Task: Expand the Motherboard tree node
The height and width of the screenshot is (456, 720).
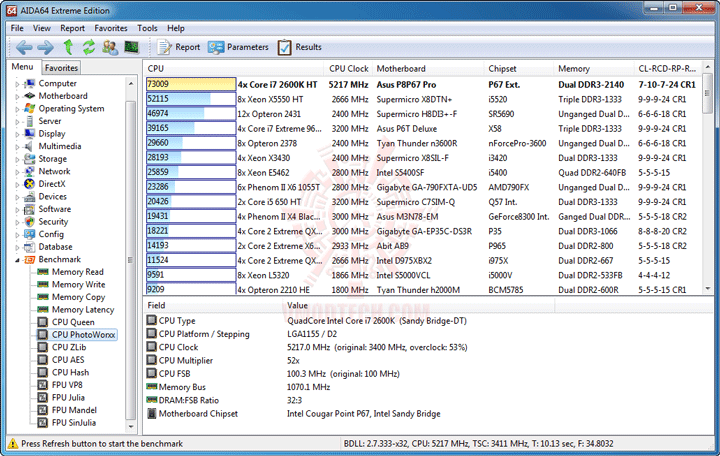Action: pyautogui.click(x=17, y=96)
